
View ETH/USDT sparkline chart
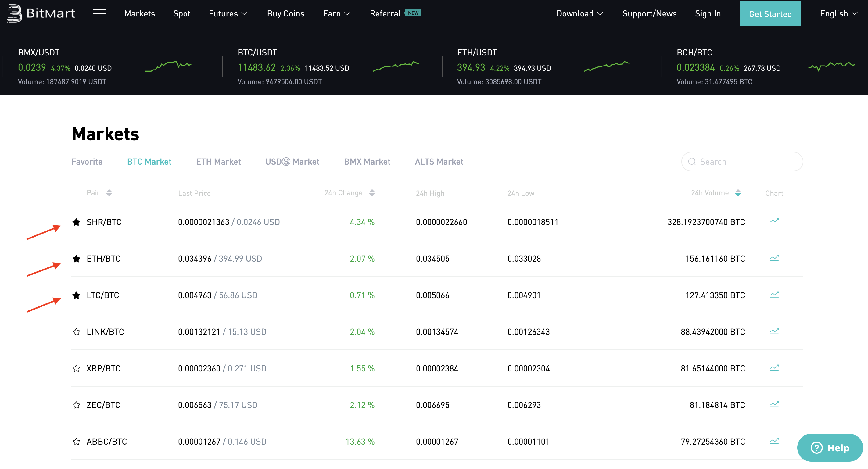coord(607,66)
